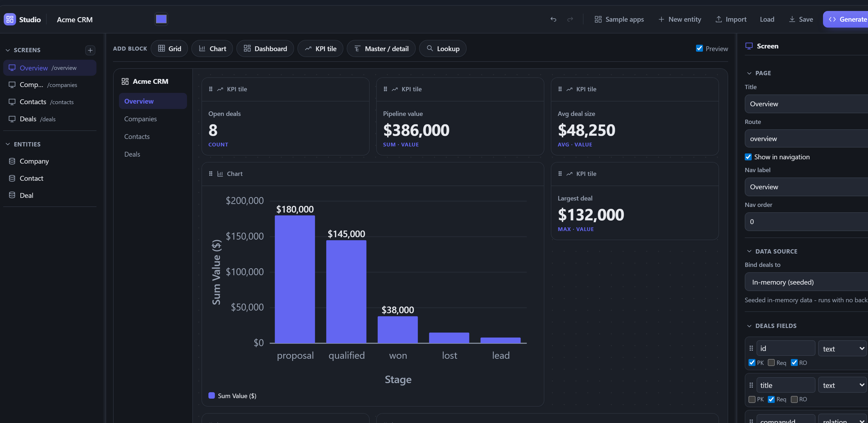Screen dimensions: 868x423
Task: Select Contacts in preview navigation
Action: pyautogui.click(x=153, y=136)
